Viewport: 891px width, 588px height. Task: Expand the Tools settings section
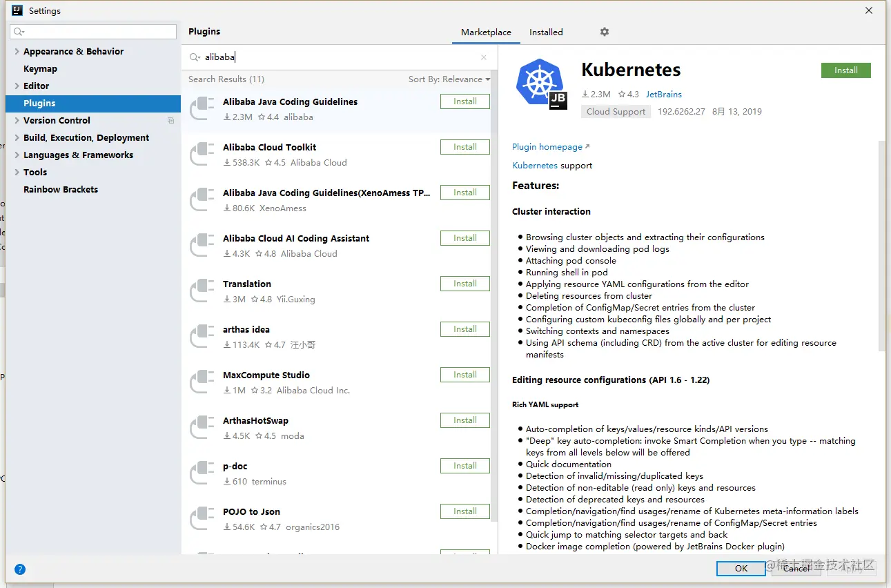click(17, 172)
